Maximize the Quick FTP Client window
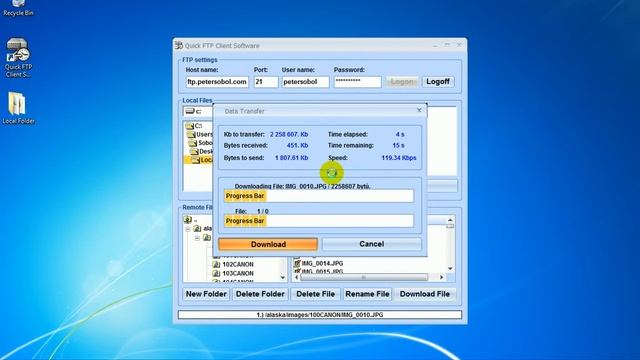The width and height of the screenshot is (640, 360). coord(447,45)
